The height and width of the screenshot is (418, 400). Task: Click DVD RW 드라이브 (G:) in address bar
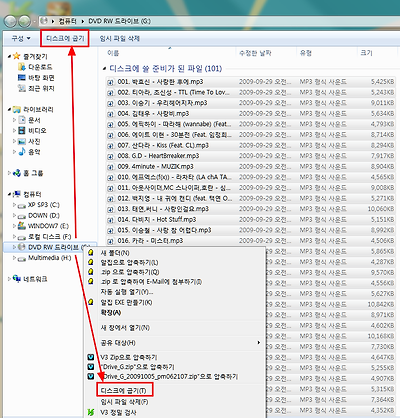click(x=119, y=21)
